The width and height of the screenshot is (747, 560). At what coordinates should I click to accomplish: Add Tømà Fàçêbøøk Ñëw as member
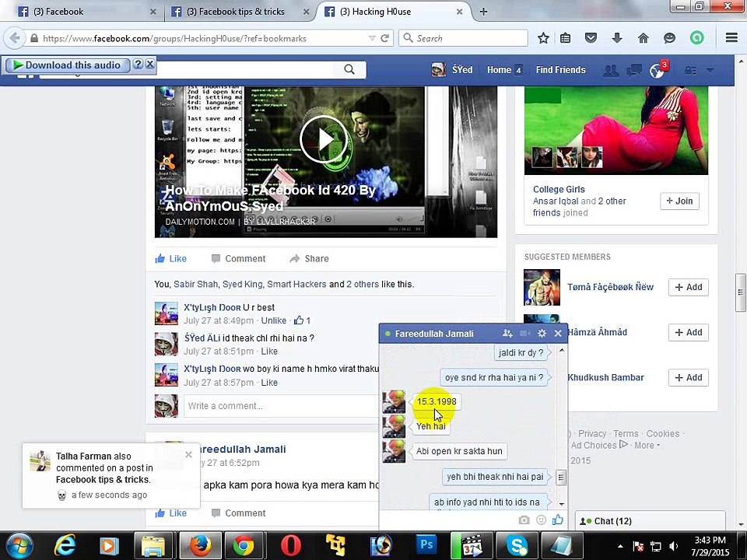(x=689, y=287)
